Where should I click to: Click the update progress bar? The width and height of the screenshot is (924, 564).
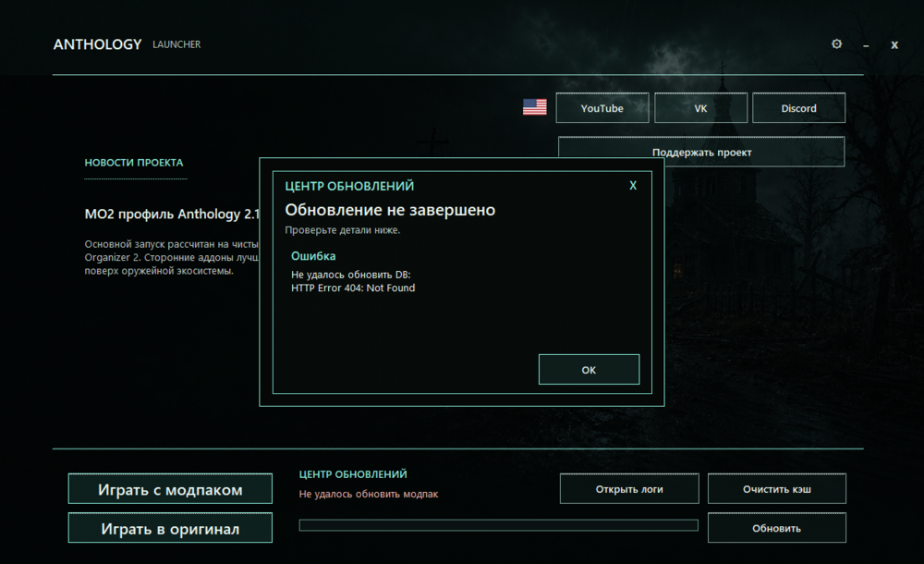pos(499,525)
